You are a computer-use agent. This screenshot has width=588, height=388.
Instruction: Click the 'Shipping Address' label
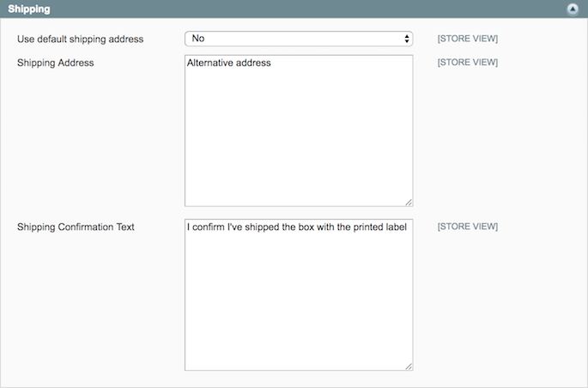coord(56,63)
